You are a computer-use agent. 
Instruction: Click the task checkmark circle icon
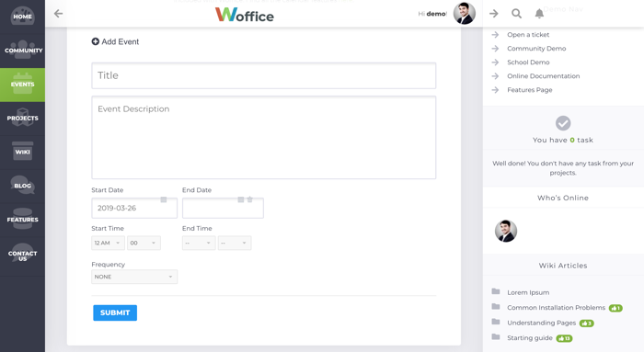pos(563,123)
